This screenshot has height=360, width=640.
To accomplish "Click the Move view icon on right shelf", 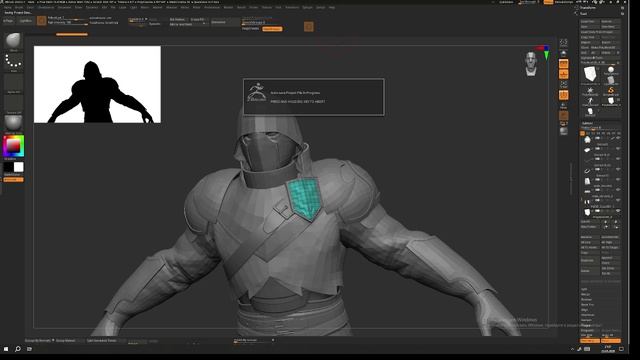I will [563, 106].
